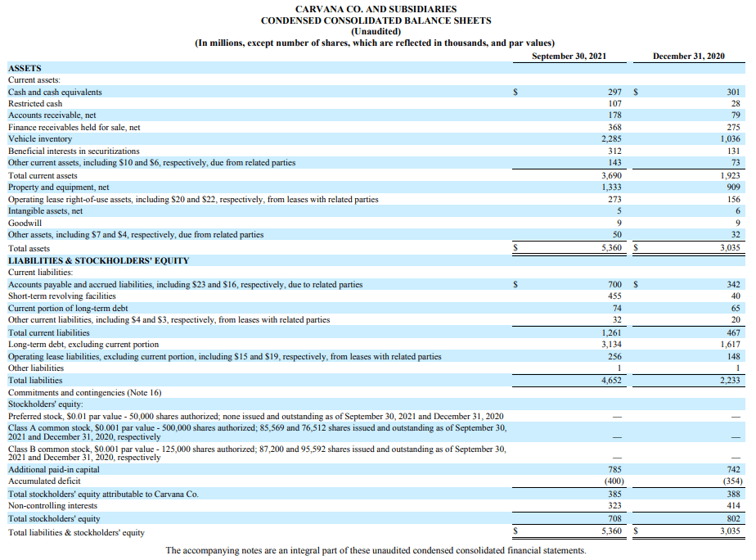Click the 'September 30, 2021' column header
756x560 pixels.
pyautogui.click(x=569, y=56)
